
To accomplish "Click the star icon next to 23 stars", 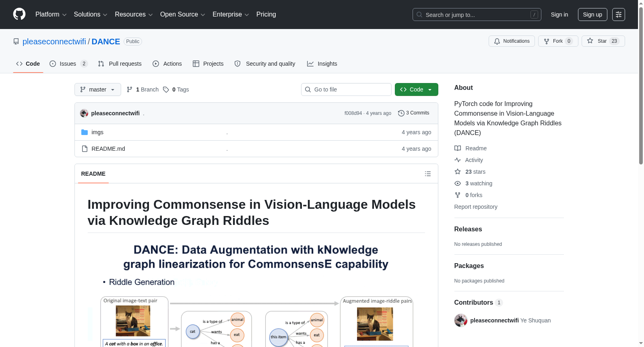I will [x=458, y=172].
